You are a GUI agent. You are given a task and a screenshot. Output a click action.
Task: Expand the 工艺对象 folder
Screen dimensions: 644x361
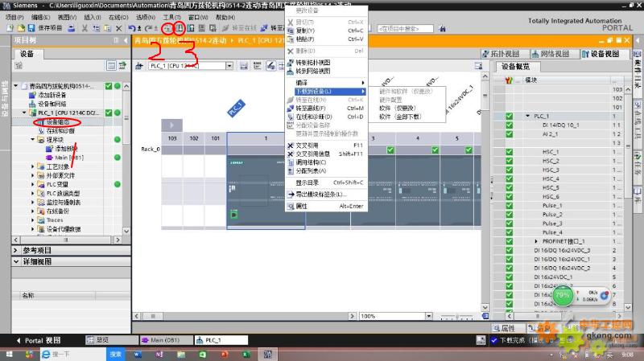pos(32,166)
